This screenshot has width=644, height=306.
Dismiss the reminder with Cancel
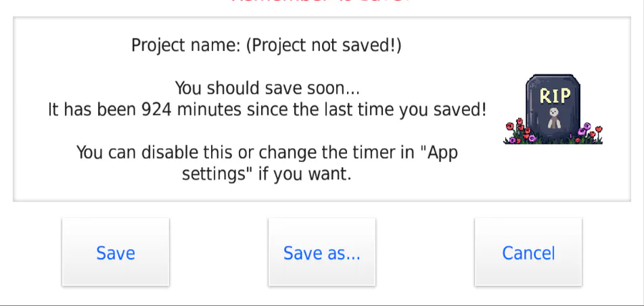point(528,252)
